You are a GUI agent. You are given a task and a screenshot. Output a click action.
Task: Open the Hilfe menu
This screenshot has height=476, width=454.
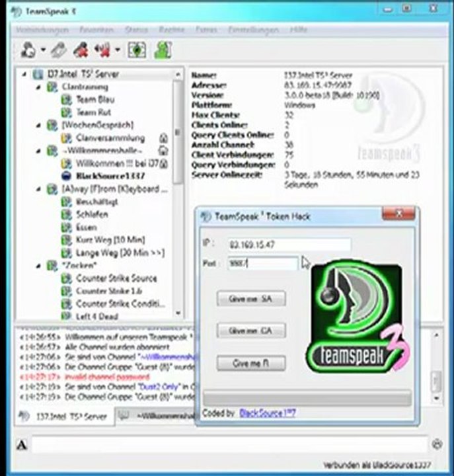[x=299, y=30]
